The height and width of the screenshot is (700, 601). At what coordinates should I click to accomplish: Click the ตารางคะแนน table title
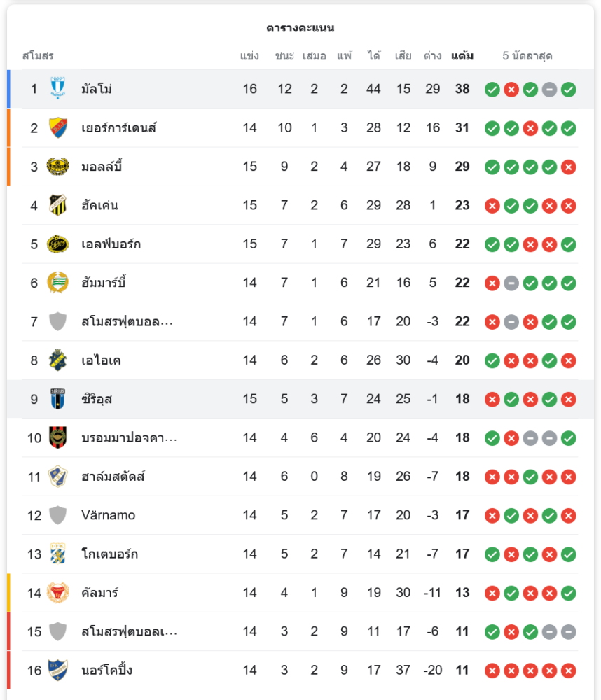300,28
